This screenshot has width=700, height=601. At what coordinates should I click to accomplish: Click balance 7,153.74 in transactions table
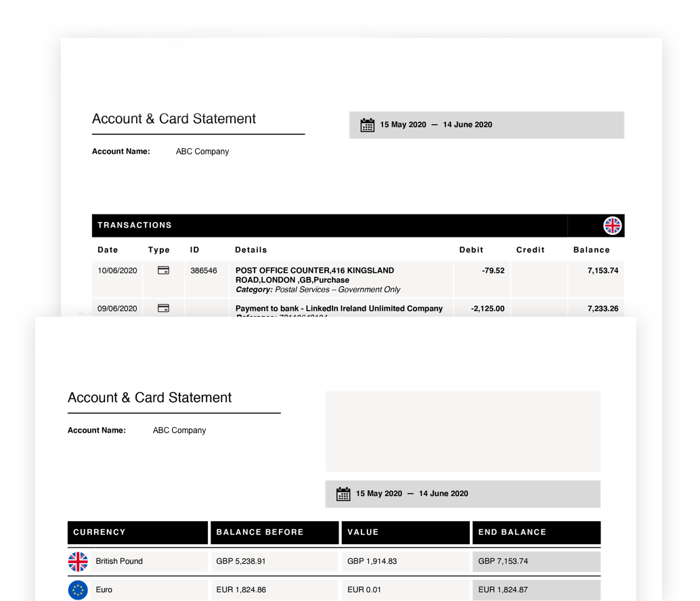603,271
